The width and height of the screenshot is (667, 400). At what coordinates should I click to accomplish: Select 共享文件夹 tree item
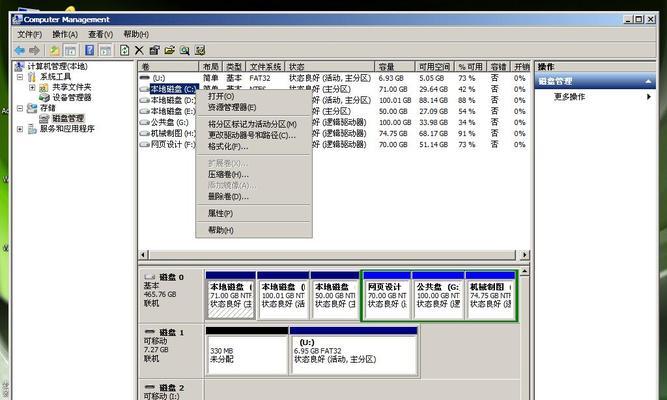71,87
